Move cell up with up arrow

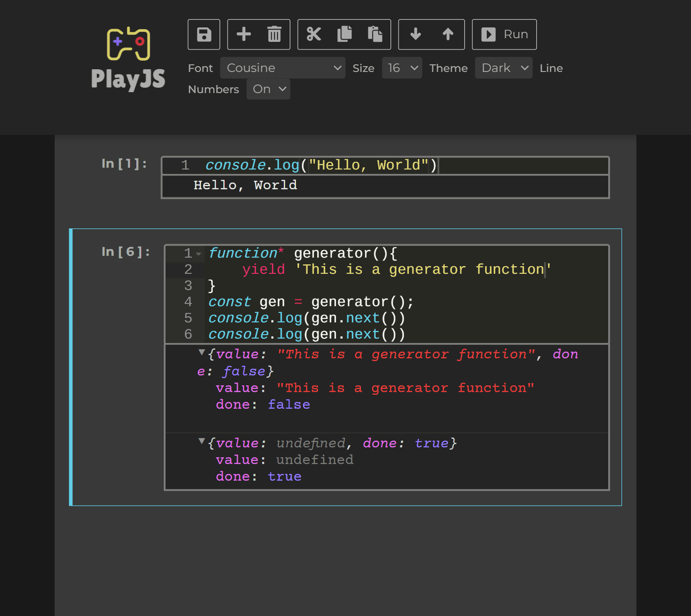tap(448, 34)
